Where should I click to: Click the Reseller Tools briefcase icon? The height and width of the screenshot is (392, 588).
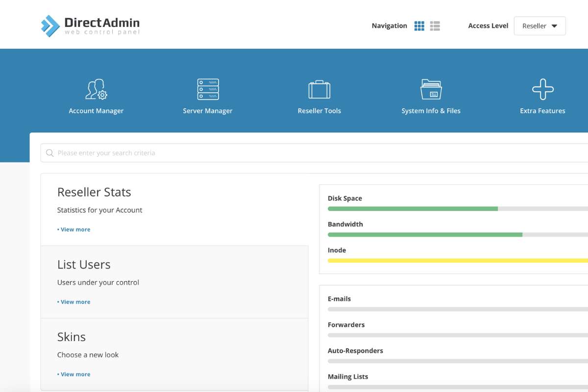[319, 89]
